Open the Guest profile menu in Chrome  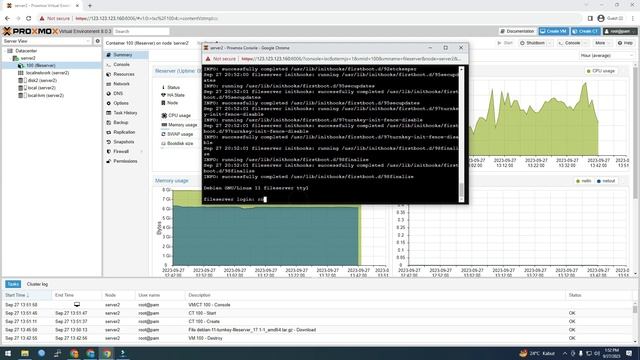tap(611, 18)
